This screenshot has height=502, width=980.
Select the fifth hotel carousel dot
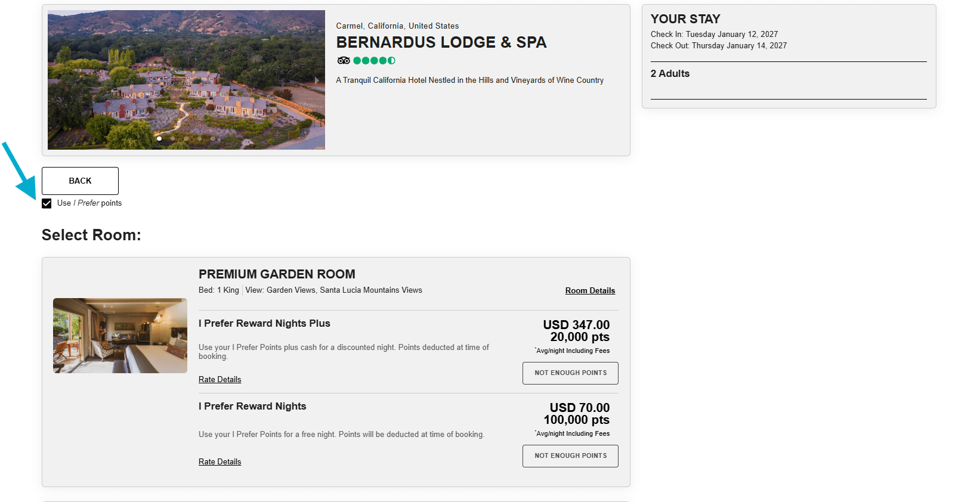(x=213, y=138)
